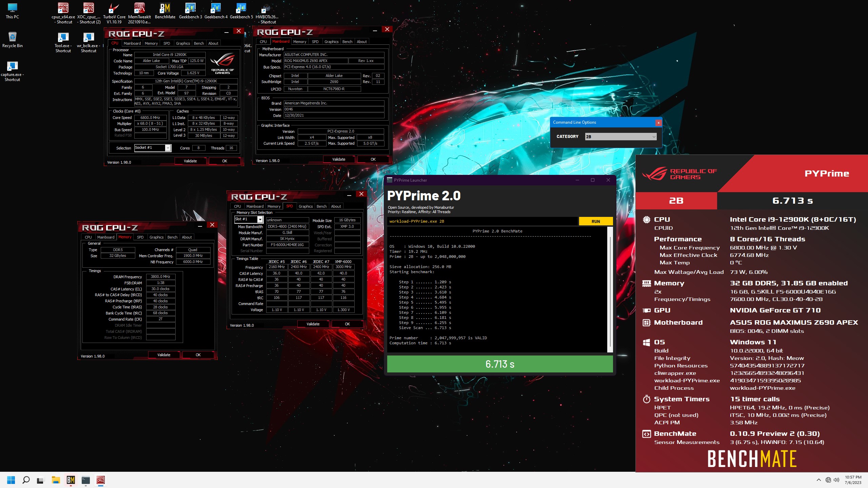The image size is (868, 488).
Task: Switch to Mainboard tab in CPU window
Action: tap(132, 43)
